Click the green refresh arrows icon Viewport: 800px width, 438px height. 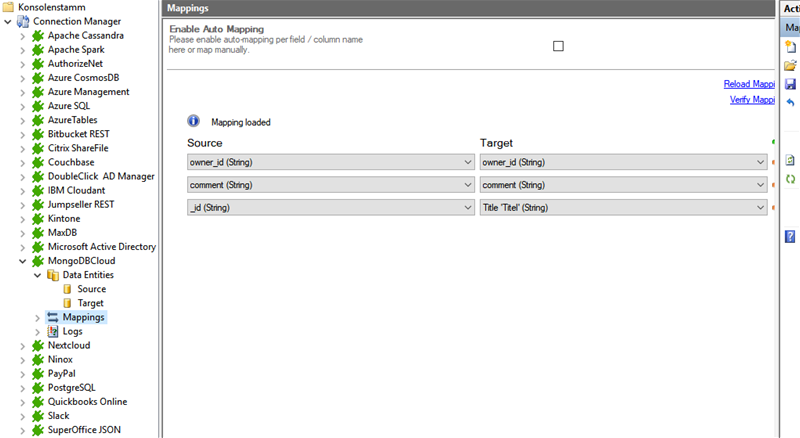click(x=789, y=179)
